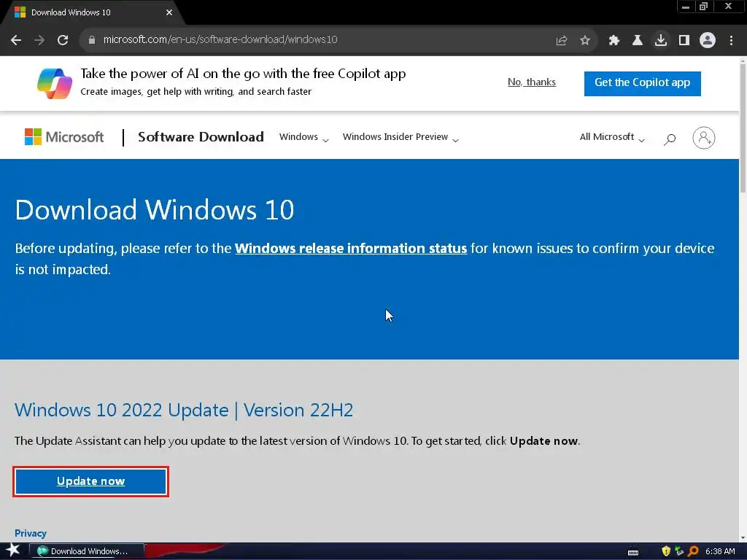Expand the All Microsoft menu
This screenshot has width=747, height=560.
612,137
